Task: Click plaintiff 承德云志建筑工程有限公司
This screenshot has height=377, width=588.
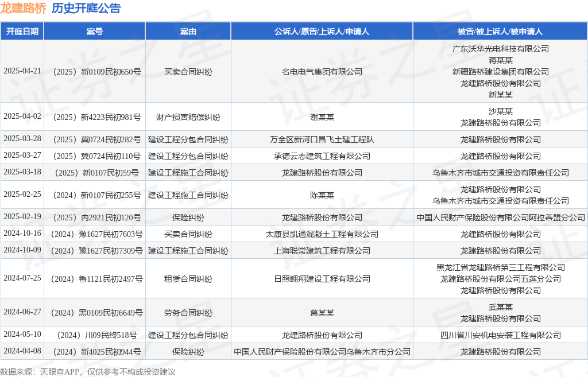Action: tap(322, 156)
